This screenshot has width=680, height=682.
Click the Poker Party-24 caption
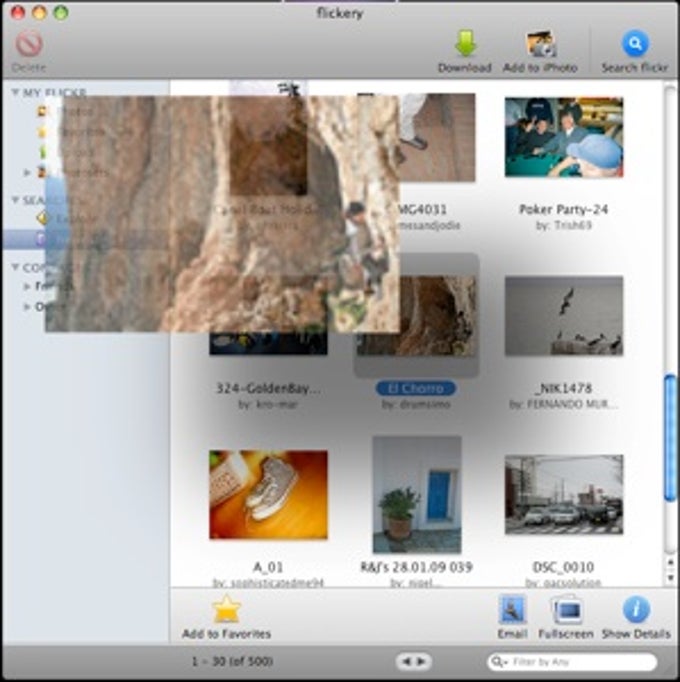point(563,210)
